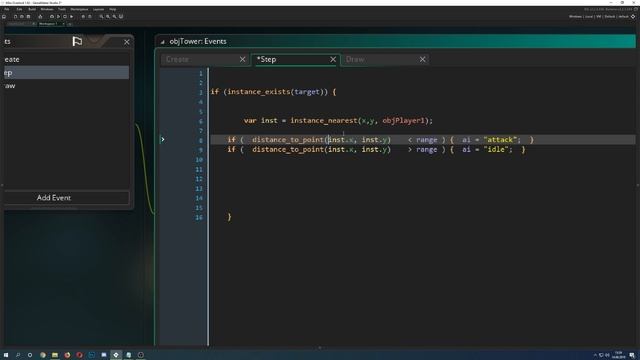This screenshot has width=640, height=360.
Task: Close the Events list panel
Action: point(127,42)
